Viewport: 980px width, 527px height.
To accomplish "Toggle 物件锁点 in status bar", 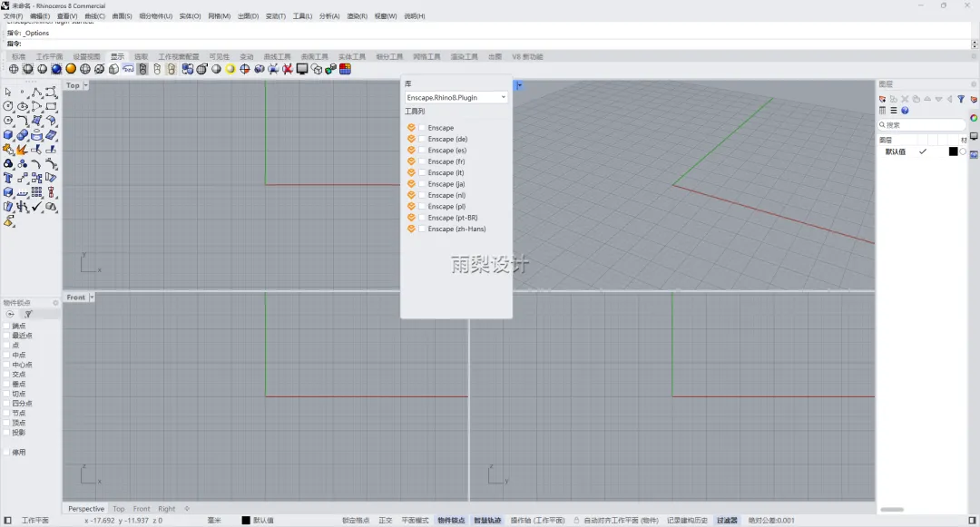I will pyautogui.click(x=451, y=520).
